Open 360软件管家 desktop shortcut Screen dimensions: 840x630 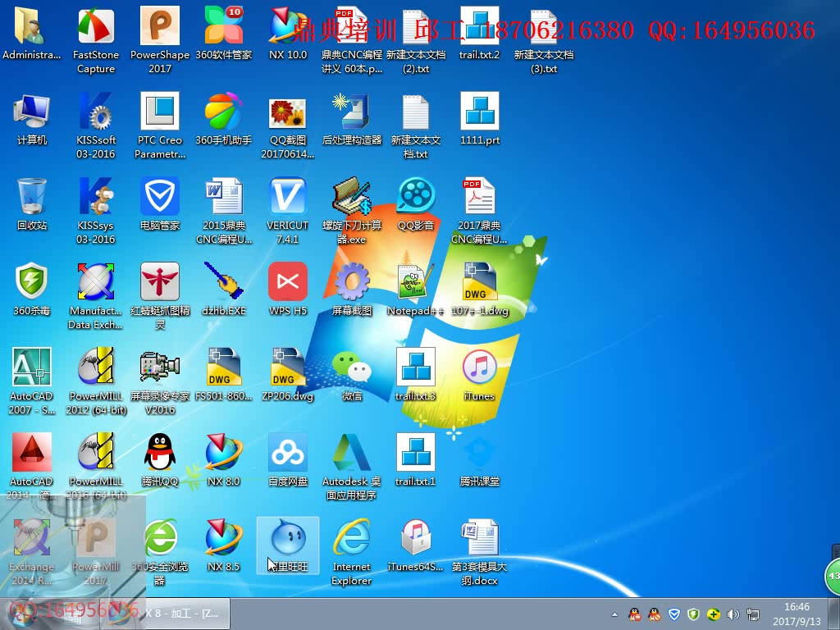click(223, 33)
